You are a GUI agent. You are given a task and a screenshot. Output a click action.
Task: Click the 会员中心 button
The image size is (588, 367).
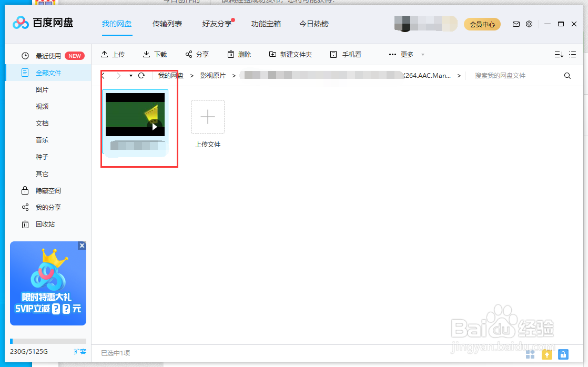coord(482,24)
